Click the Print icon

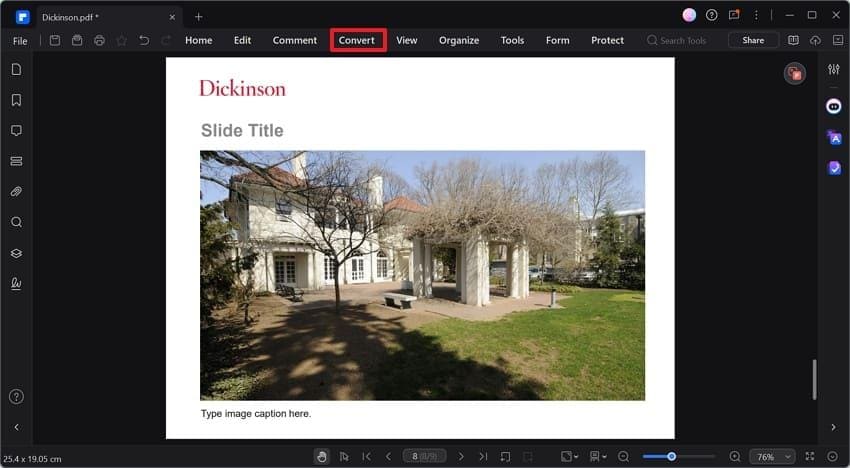click(99, 40)
